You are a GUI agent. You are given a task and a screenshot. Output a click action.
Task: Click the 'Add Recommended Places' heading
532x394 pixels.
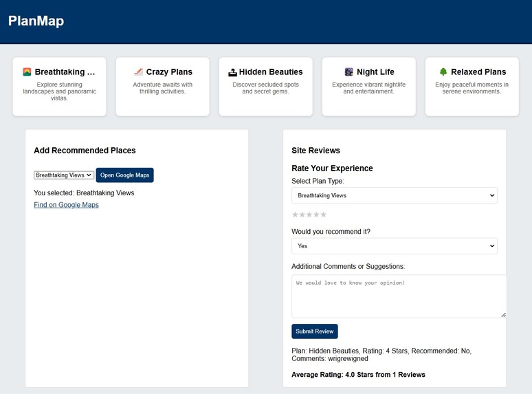[x=85, y=151]
